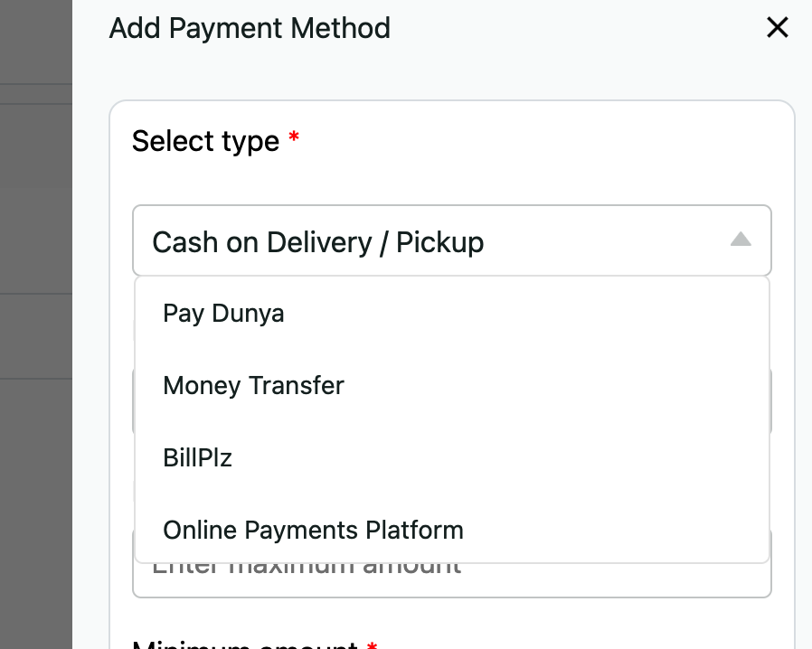
Task: Click the word Pickup in the selected value
Action: [x=439, y=242]
